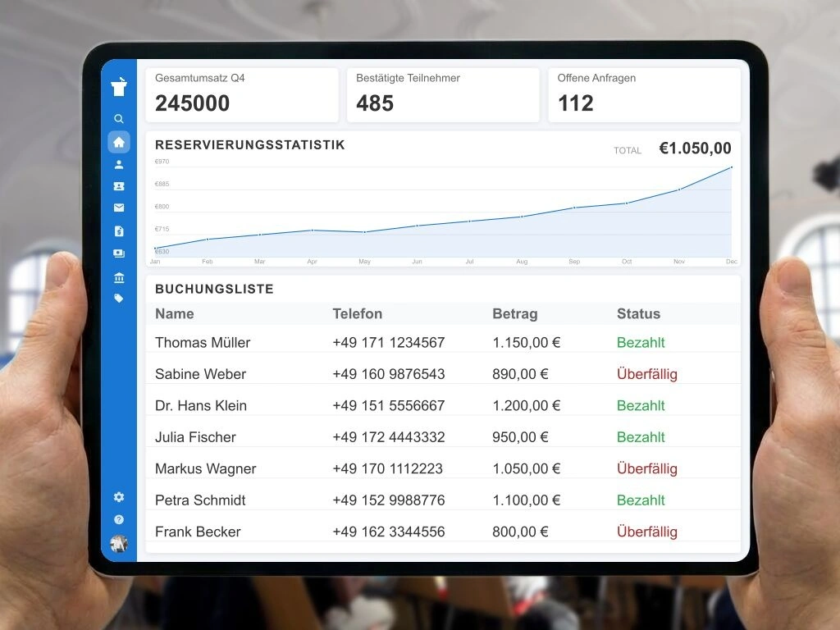This screenshot has width=840, height=630.
Task: Open help via the question mark icon
Action: [119, 519]
